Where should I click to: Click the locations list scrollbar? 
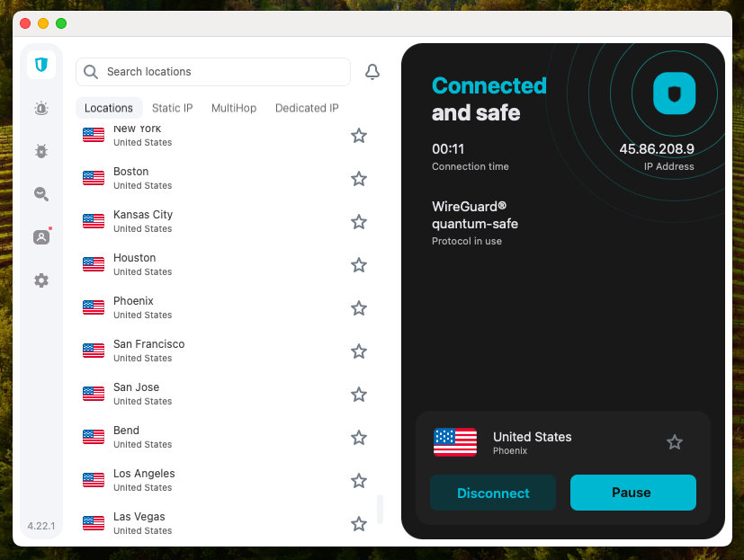(x=380, y=510)
